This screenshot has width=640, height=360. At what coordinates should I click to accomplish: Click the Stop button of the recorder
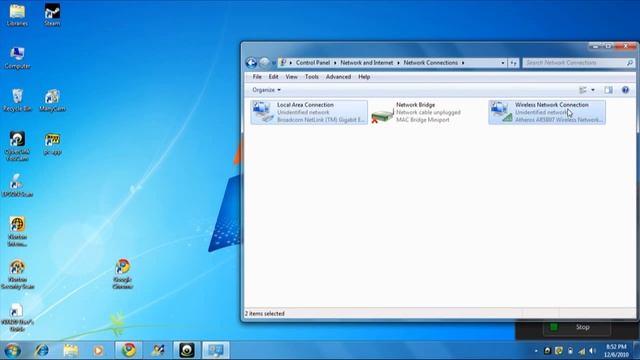pos(577,327)
